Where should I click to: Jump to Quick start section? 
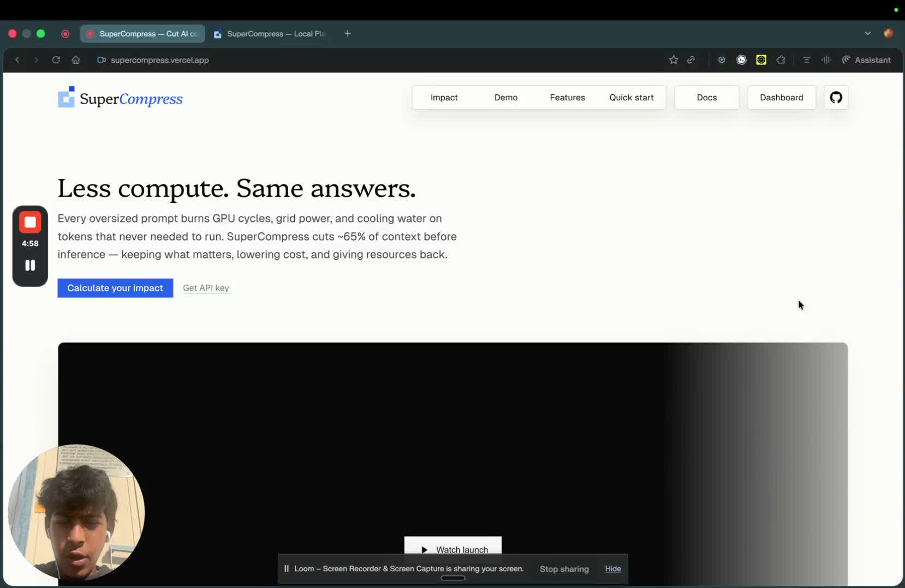tap(631, 98)
